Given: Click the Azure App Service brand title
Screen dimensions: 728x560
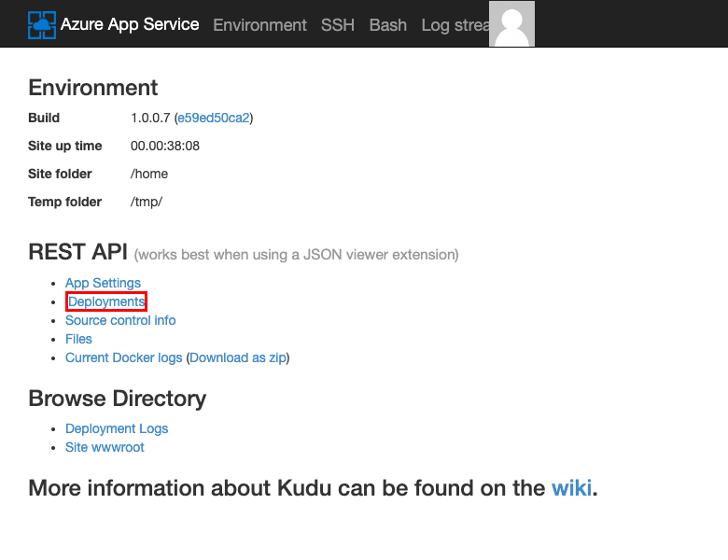Looking at the screenshot, I should (x=130, y=24).
